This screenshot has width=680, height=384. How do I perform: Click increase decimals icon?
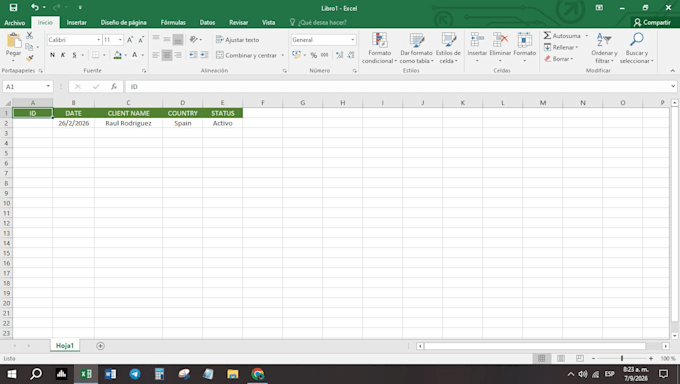pos(340,55)
